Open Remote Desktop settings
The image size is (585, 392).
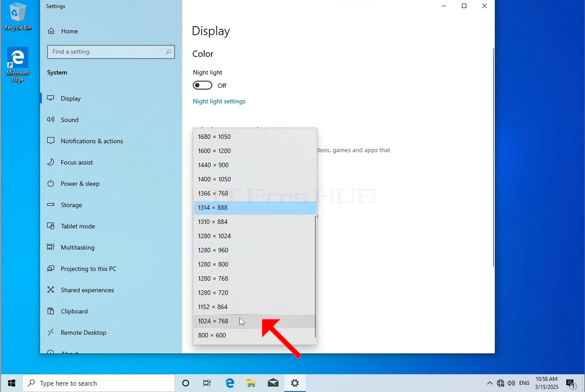111,333
